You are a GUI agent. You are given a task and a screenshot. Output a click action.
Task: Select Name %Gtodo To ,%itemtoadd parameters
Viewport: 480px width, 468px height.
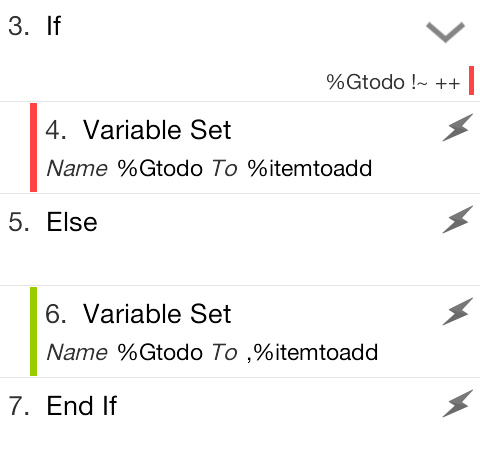coord(212,352)
